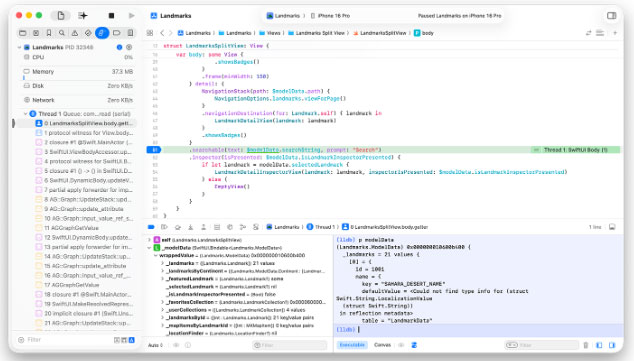Open the Report navigator tab
This screenshot has height=361, width=634.
point(130,33)
